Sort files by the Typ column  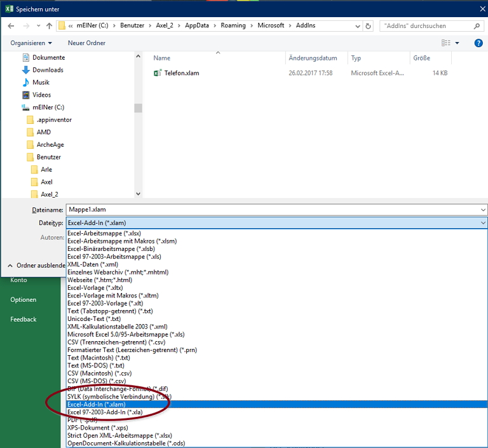(x=356, y=58)
